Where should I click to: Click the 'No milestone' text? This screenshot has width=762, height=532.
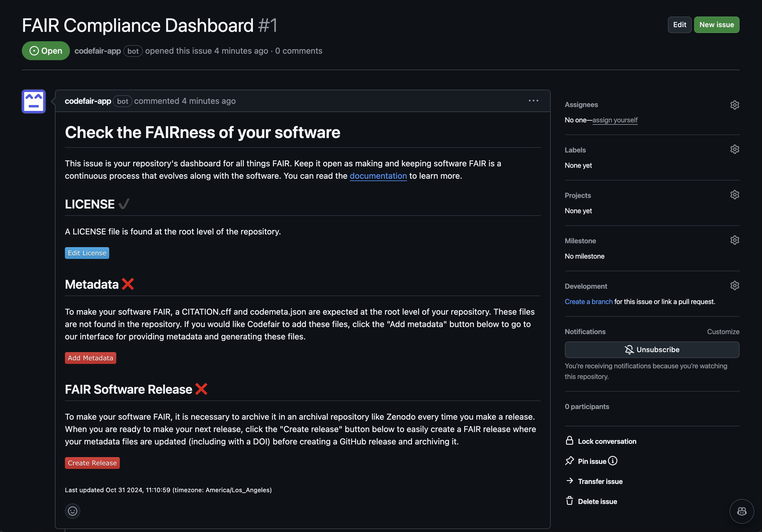pos(584,256)
